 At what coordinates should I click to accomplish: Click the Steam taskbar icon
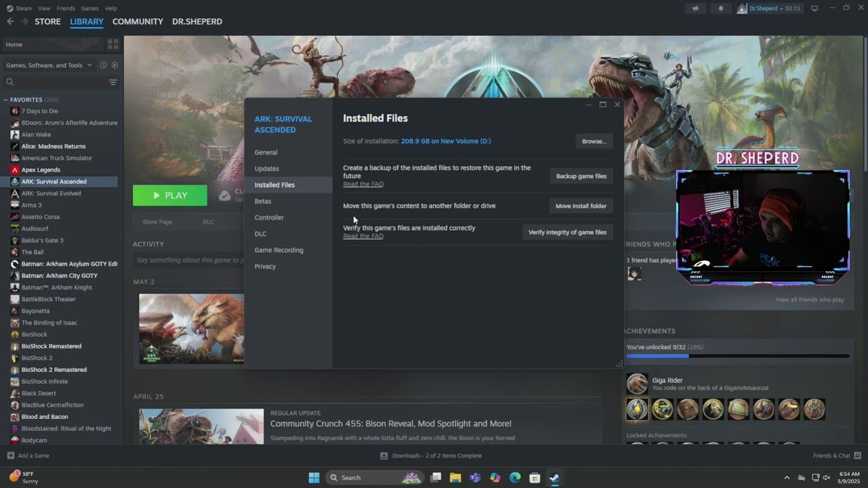point(554,478)
